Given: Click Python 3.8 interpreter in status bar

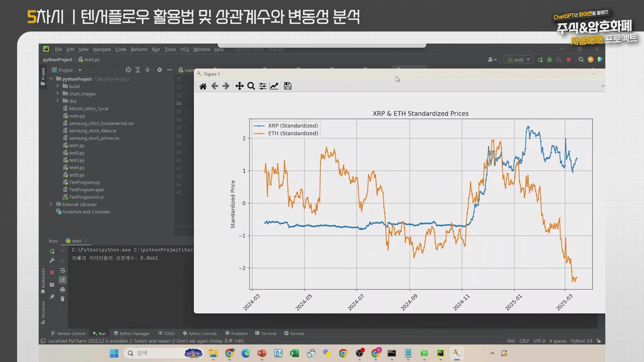Looking at the screenshot, I should pyautogui.click(x=582, y=341).
